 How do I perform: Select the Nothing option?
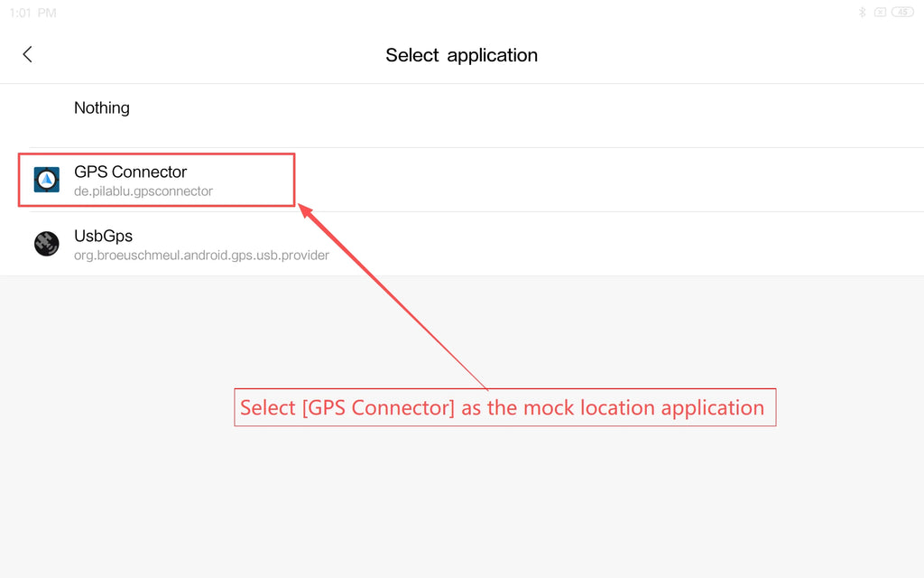click(462, 116)
